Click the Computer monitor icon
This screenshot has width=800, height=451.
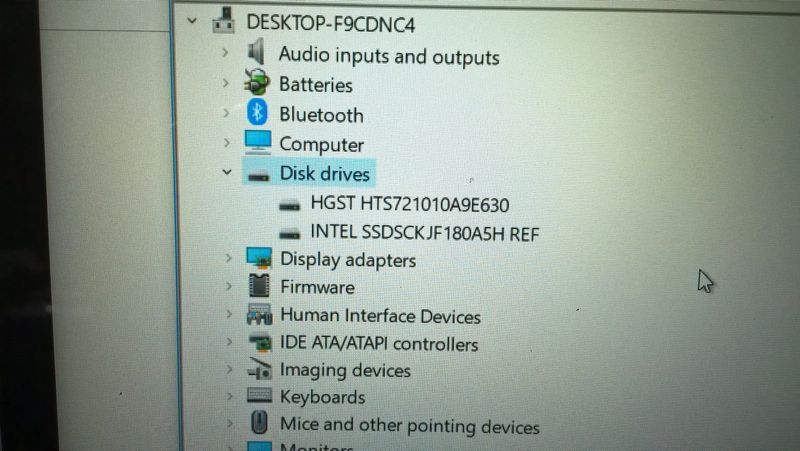[x=258, y=142]
